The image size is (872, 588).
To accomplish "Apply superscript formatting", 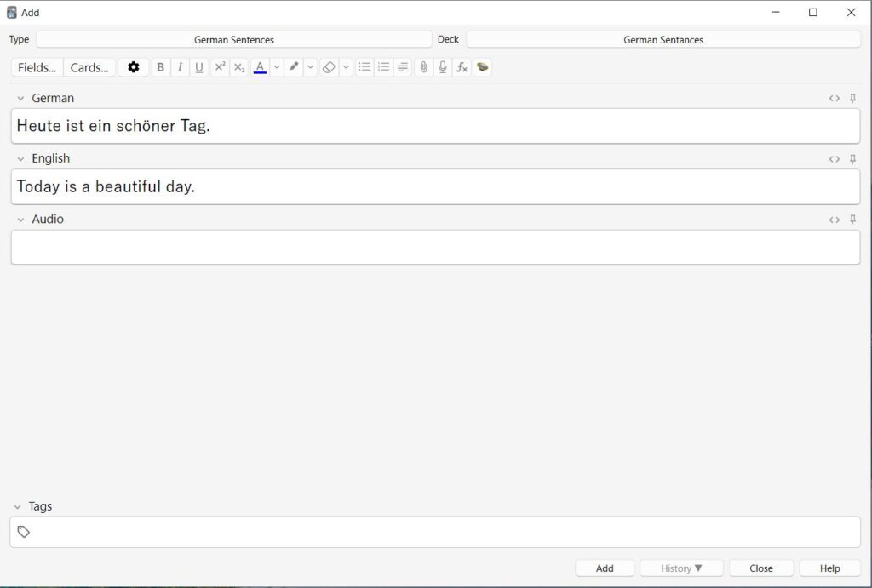I will [x=220, y=66].
